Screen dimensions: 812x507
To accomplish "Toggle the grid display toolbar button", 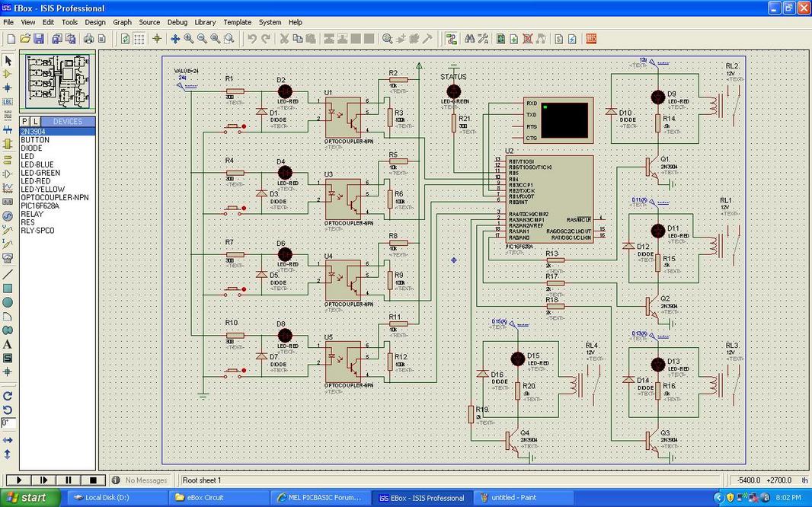I will click(141, 38).
